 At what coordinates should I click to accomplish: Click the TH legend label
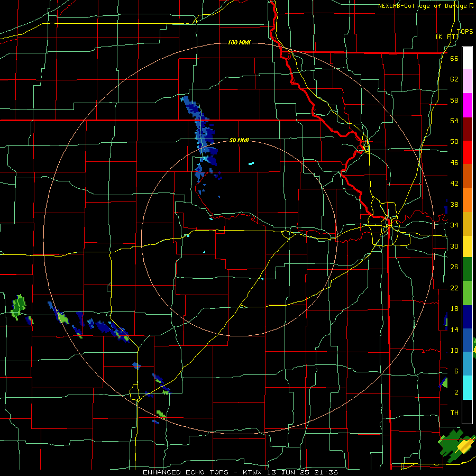[454, 413]
